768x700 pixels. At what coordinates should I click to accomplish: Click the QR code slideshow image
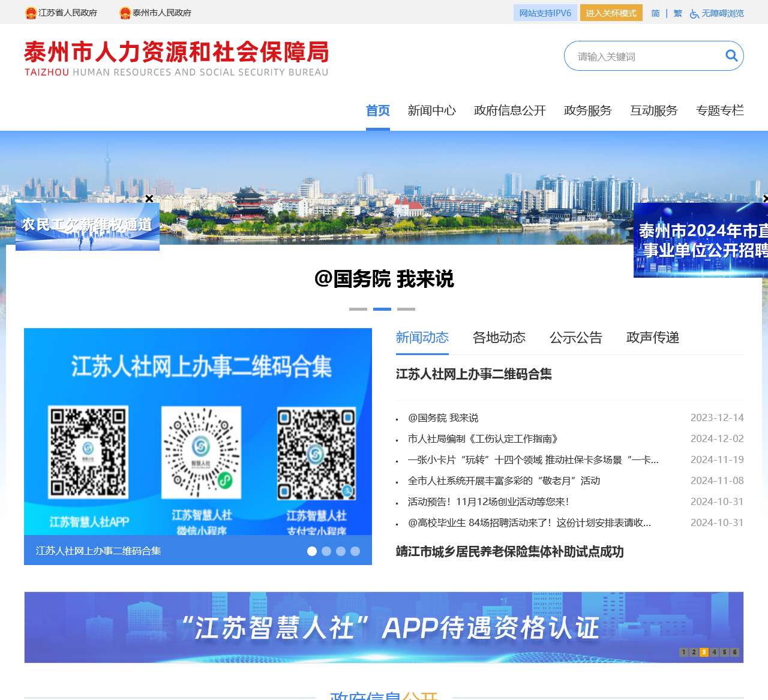coord(198,432)
